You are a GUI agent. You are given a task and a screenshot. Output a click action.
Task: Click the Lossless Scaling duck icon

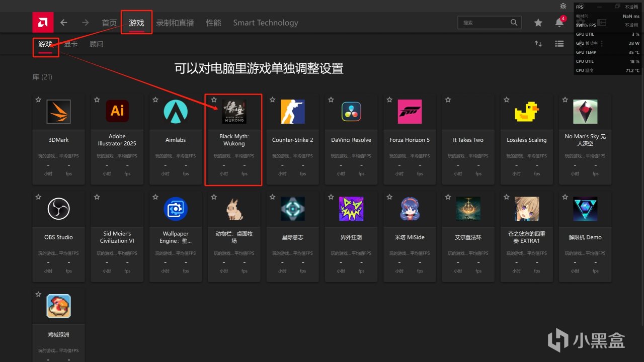(527, 112)
